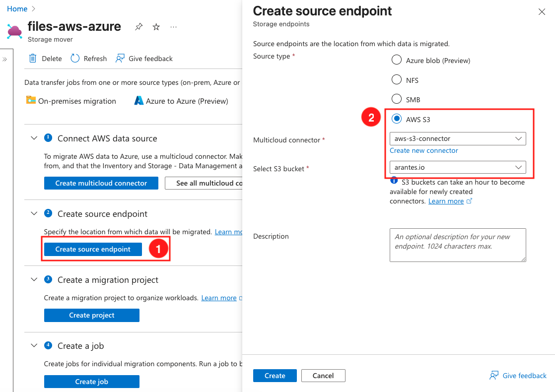The width and height of the screenshot is (555, 392).
Task: Click the favorite star icon
Action: [x=156, y=27]
